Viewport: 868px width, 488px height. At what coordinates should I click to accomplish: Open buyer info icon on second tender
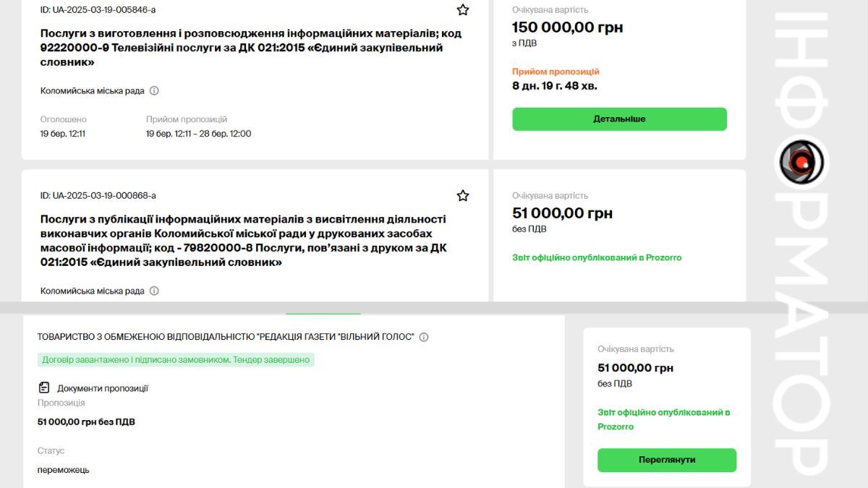click(x=153, y=290)
